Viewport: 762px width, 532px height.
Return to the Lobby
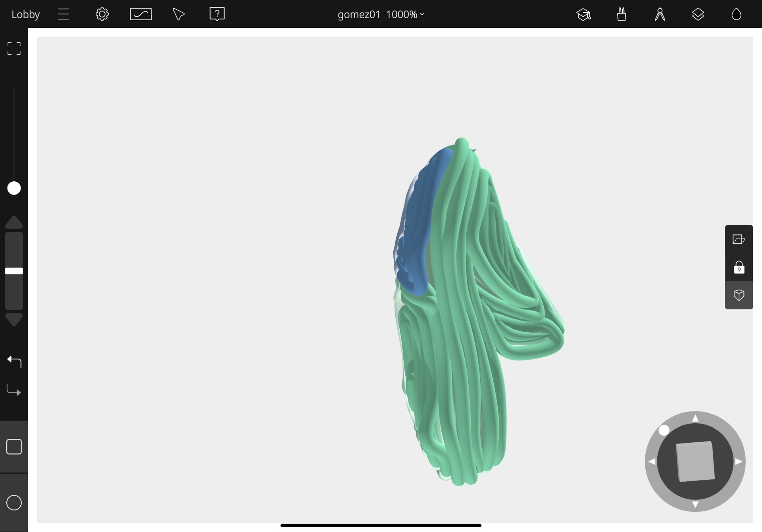(x=25, y=14)
